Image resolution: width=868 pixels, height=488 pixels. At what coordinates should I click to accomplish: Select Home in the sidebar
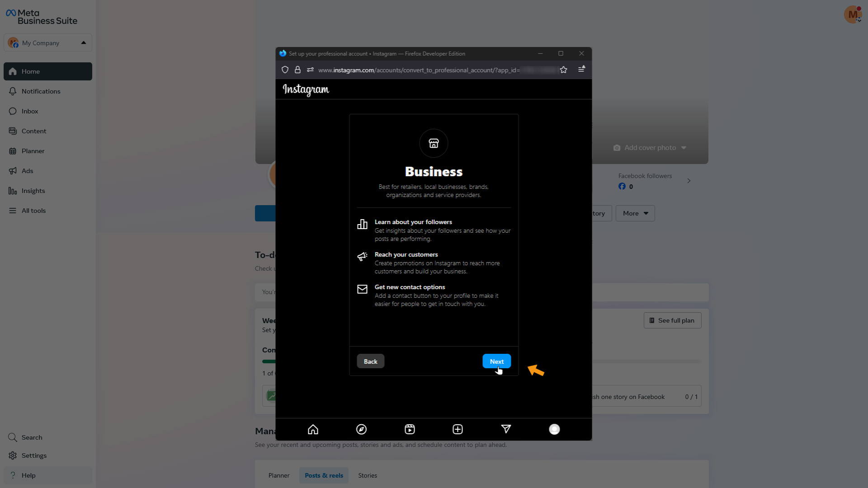click(48, 71)
